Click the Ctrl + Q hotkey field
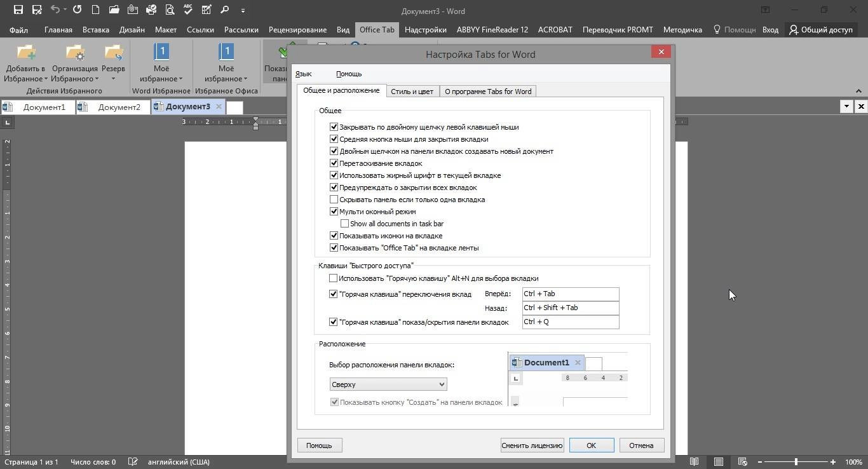 point(571,322)
